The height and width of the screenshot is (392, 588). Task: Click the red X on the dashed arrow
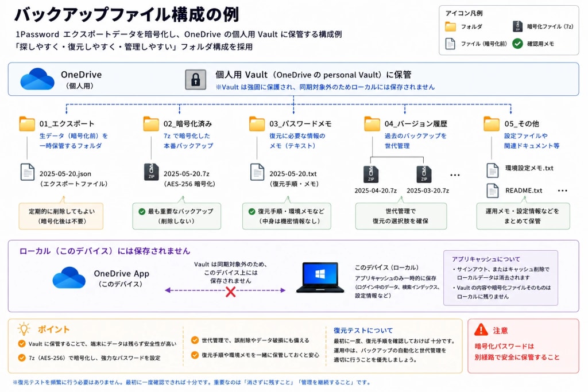[231, 292]
